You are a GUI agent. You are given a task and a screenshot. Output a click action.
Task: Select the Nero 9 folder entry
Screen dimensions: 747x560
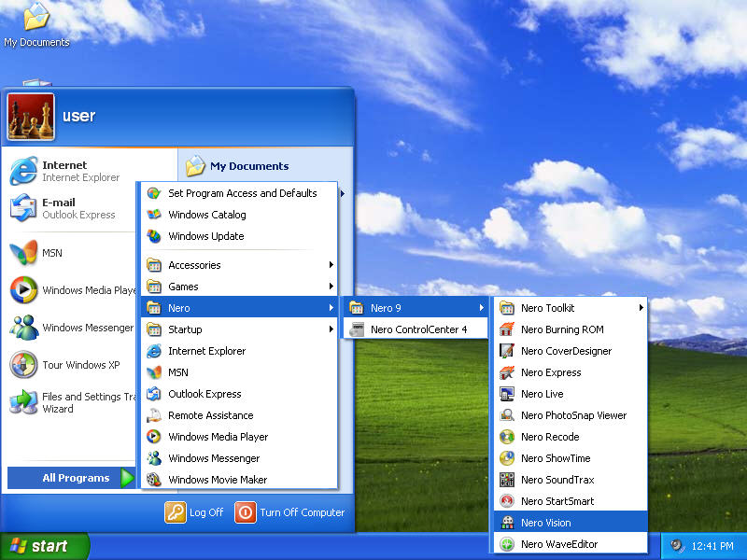[x=416, y=308]
